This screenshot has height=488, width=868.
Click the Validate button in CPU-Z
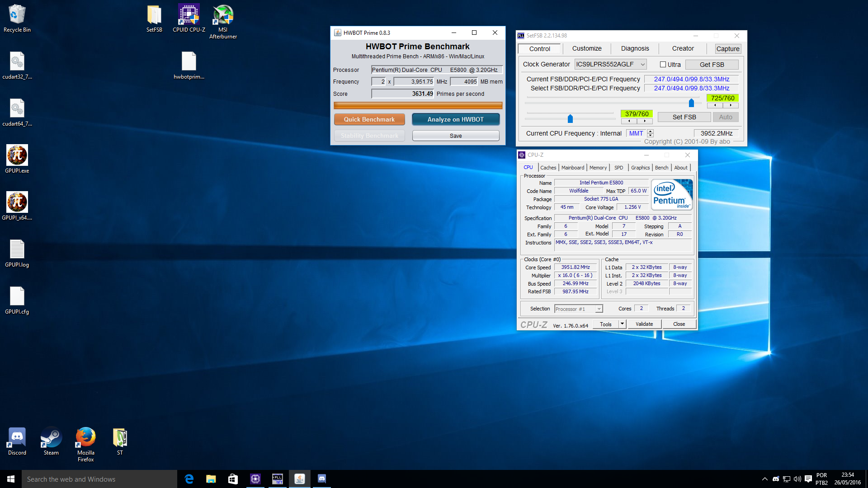[644, 324]
